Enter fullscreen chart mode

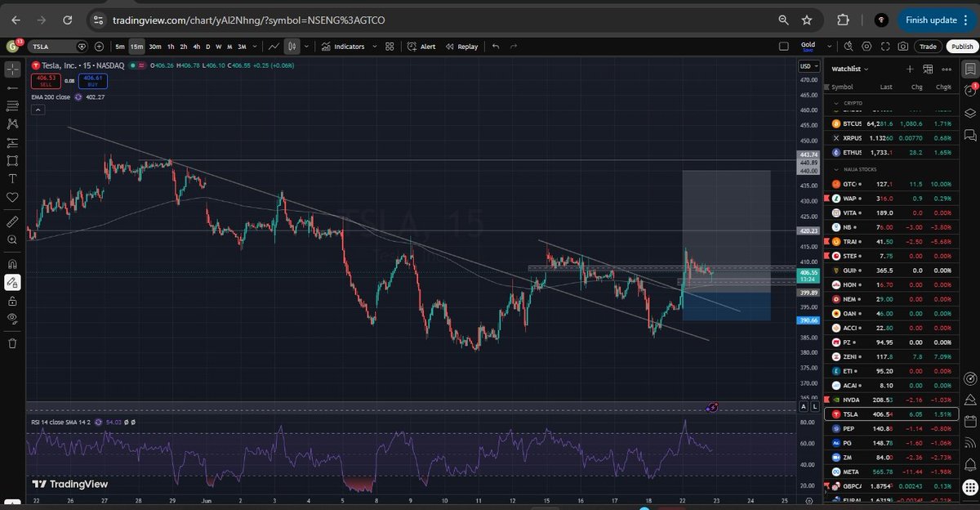coord(884,47)
